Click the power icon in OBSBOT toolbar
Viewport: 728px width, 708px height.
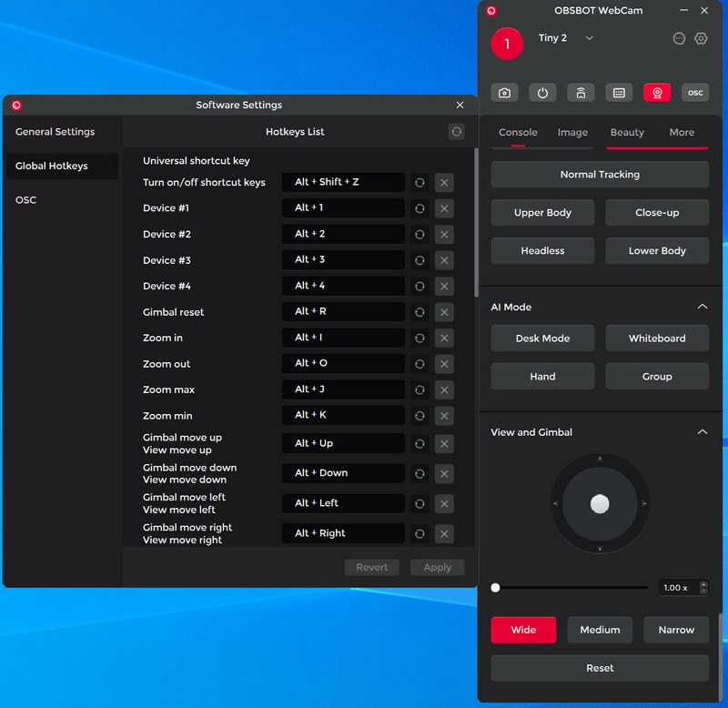pos(542,93)
